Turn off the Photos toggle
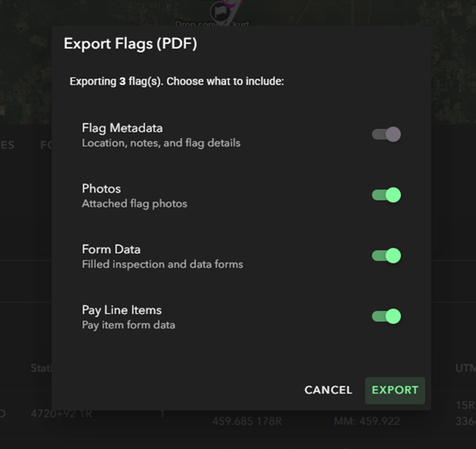This screenshot has width=476, height=449. pos(386,195)
